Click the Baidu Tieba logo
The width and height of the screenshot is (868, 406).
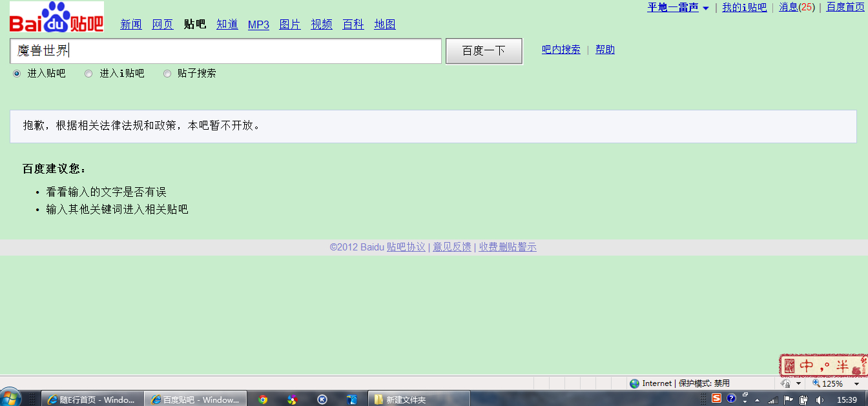(x=57, y=17)
